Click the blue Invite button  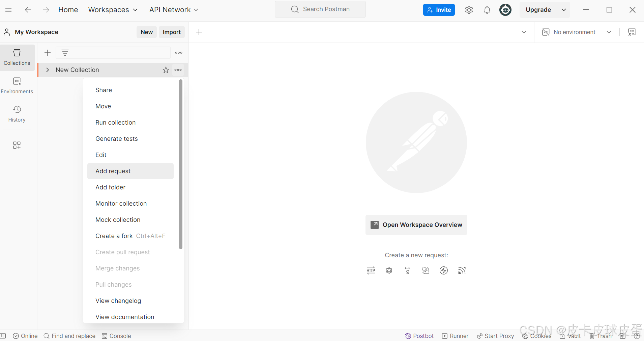pyautogui.click(x=439, y=10)
